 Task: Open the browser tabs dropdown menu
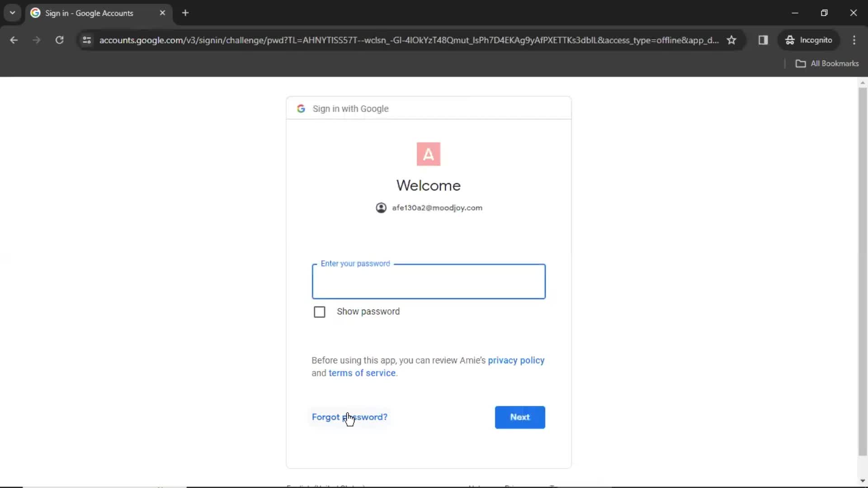click(x=13, y=13)
